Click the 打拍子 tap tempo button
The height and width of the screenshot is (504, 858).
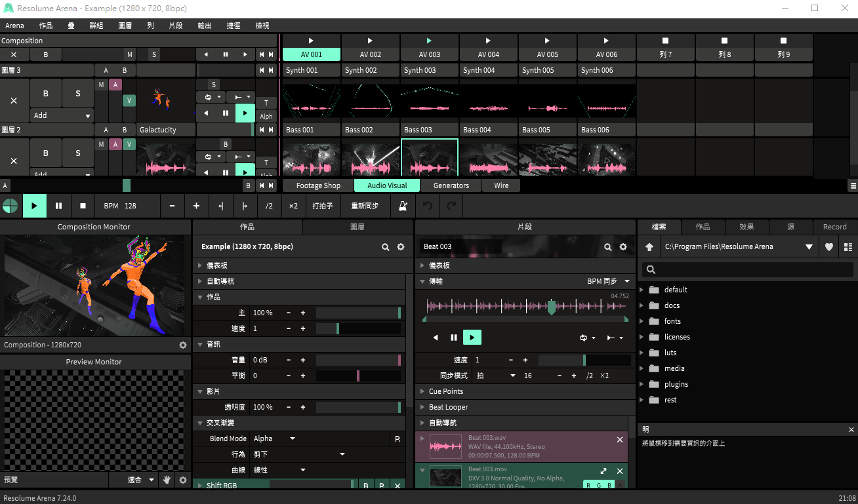pyautogui.click(x=323, y=206)
